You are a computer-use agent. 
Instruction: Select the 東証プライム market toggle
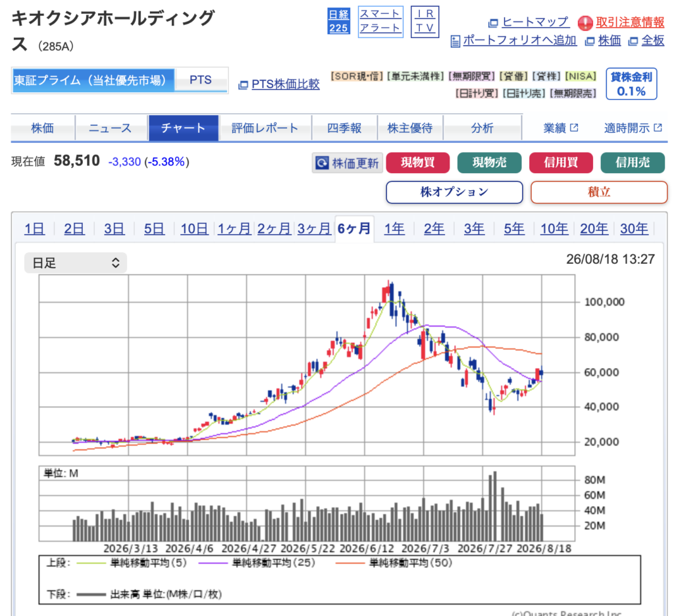coord(93,80)
